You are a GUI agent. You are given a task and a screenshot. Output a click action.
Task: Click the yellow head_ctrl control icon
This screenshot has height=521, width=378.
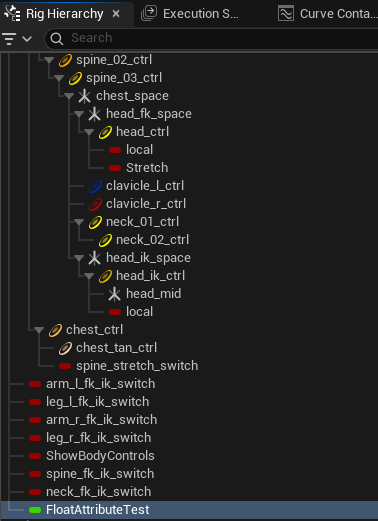point(105,132)
